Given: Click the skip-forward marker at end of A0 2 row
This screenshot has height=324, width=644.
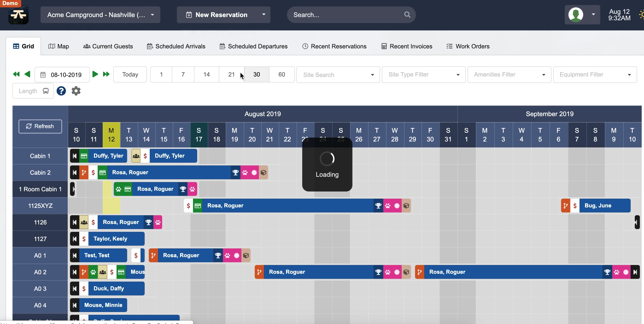Looking at the screenshot, I should [x=635, y=272].
